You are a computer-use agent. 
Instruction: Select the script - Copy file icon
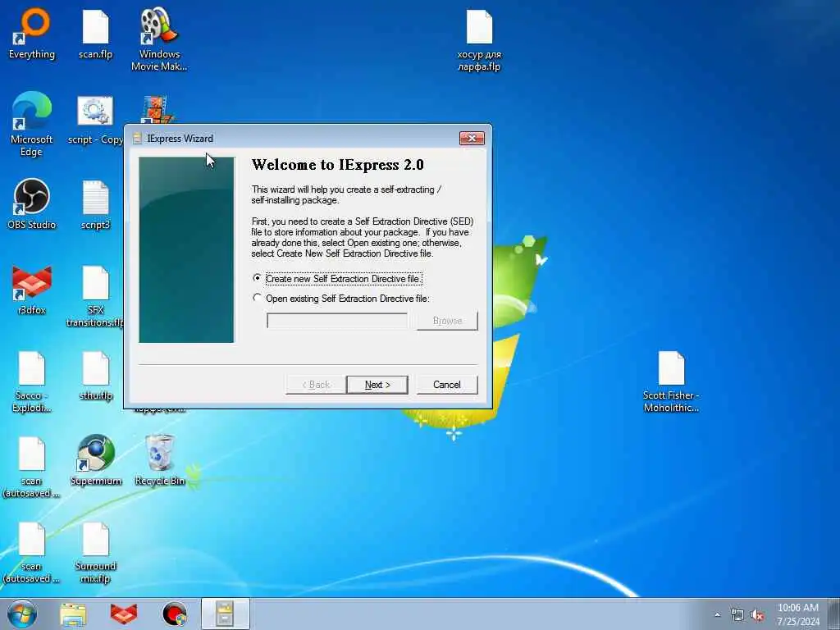click(x=95, y=121)
